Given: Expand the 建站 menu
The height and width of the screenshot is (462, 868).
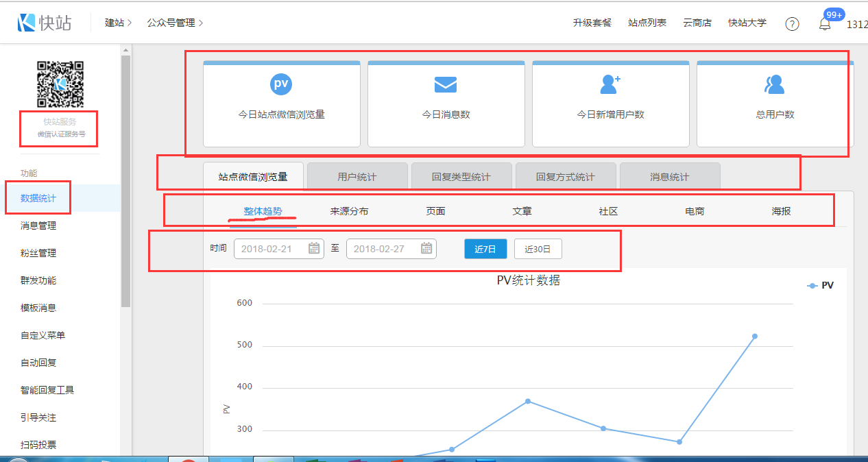Looking at the screenshot, I should 118,23.
